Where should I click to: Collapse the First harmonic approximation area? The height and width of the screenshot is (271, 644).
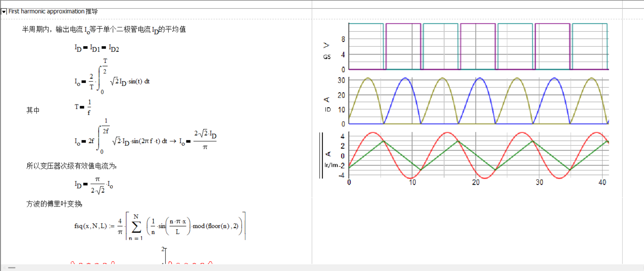click(4, 12)
